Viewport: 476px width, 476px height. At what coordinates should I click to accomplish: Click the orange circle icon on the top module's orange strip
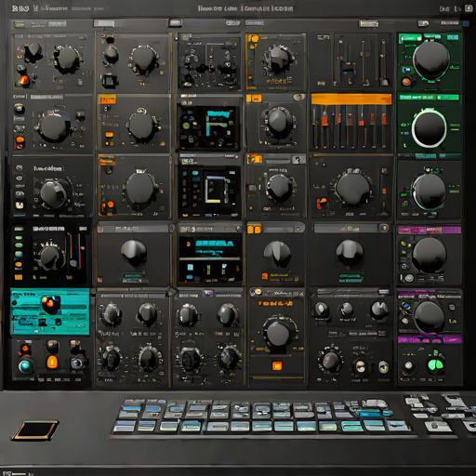point(254,39)
